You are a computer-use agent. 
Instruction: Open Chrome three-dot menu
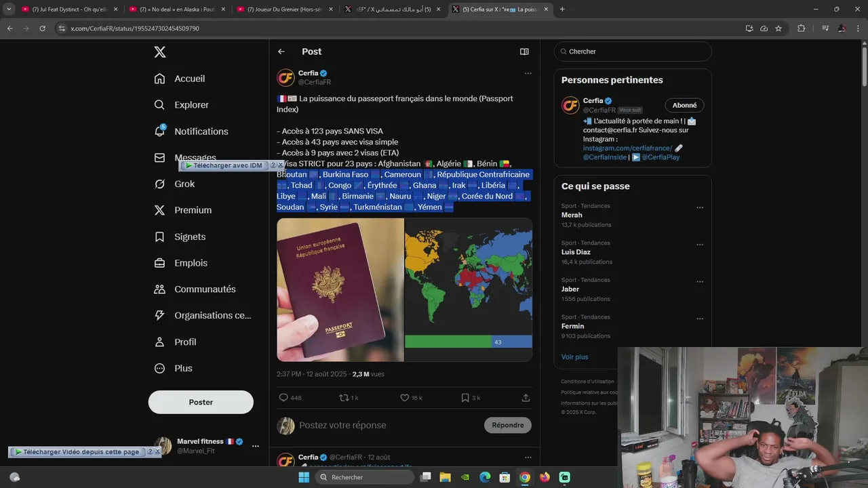coord(859,28)
